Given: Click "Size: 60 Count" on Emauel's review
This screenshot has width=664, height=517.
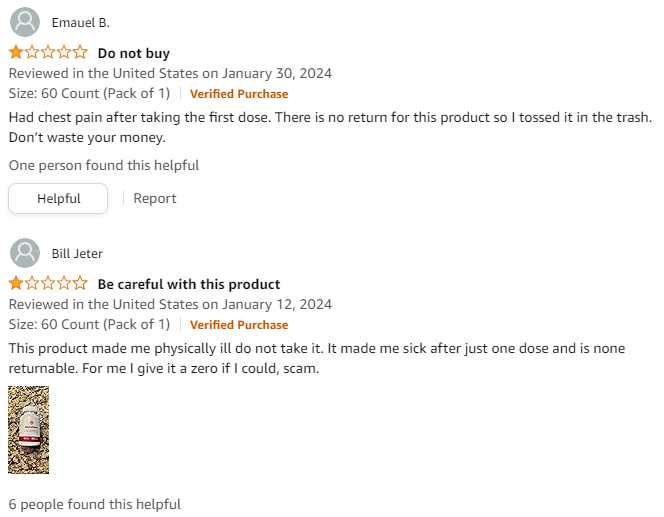Looking at the screenshot, I should [x=89, y=94].
